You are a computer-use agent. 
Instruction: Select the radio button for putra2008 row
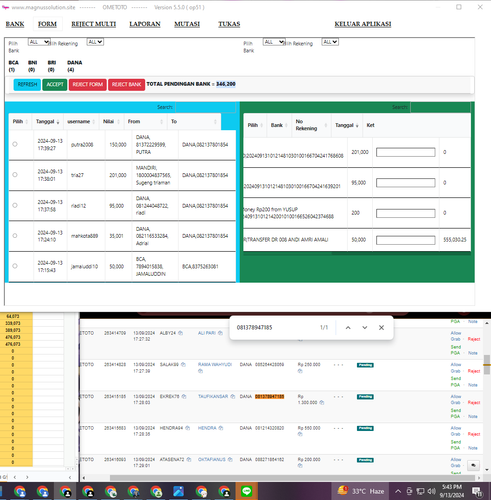(15, 144)
